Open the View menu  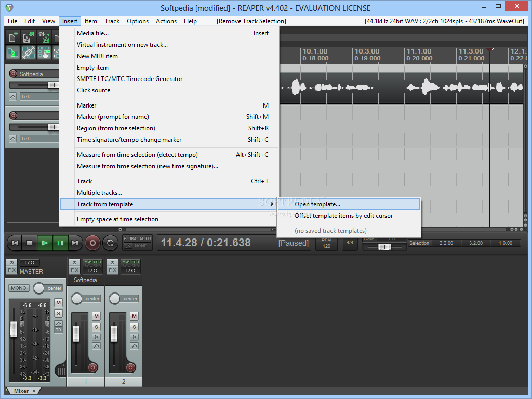(x=48, y=21)
